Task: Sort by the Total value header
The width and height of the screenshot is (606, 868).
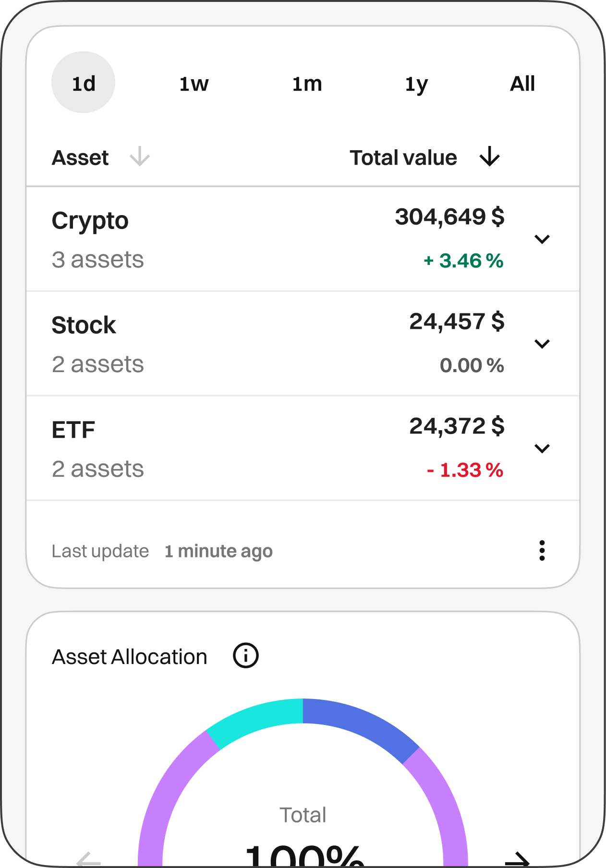Action: coord(403,157)
